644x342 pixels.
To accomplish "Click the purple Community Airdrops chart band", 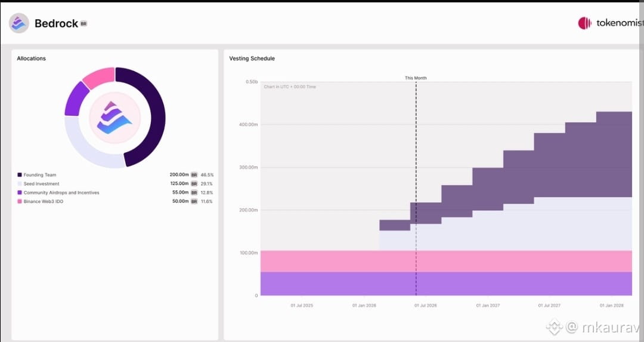I will (x=446, y=284).
